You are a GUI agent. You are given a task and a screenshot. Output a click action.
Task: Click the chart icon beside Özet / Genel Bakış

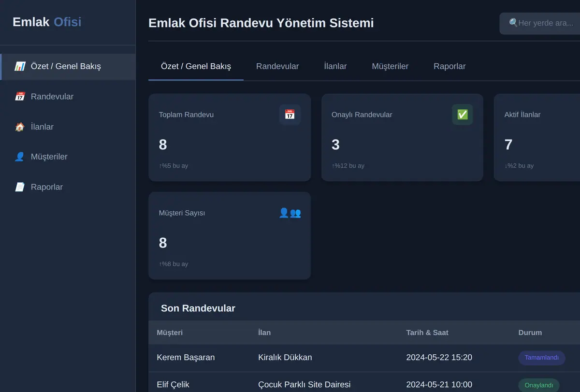pyautogui.click(x=20, y=66)
